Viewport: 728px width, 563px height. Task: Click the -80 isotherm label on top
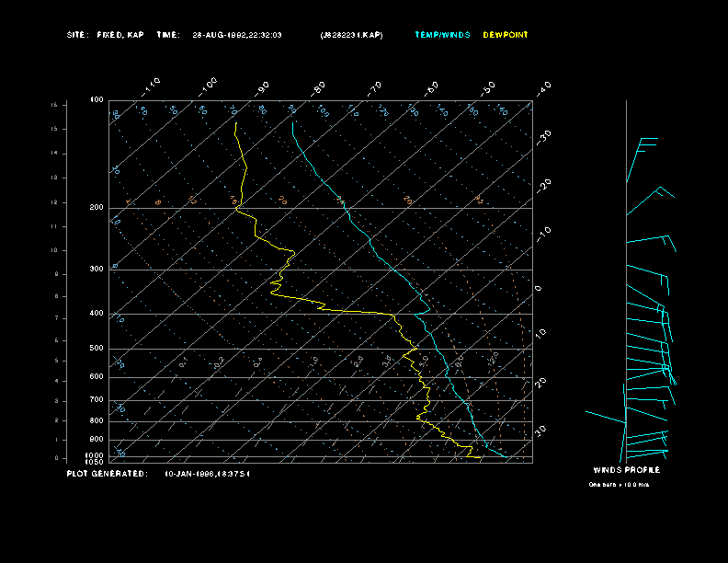(317, 88)
